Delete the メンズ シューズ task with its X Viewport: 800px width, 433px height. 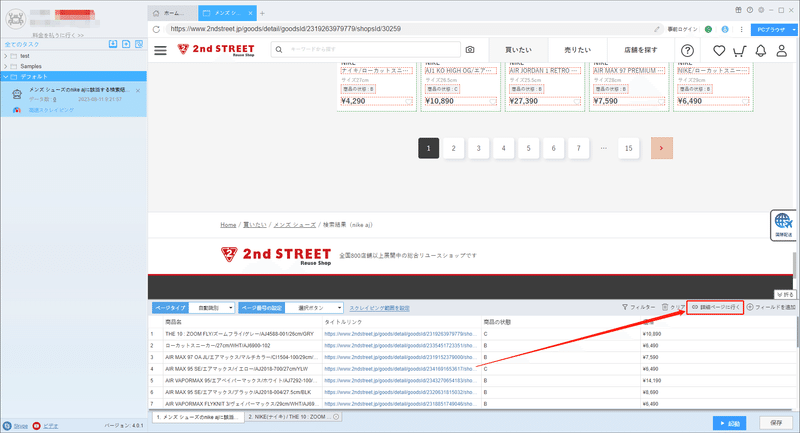138,91
